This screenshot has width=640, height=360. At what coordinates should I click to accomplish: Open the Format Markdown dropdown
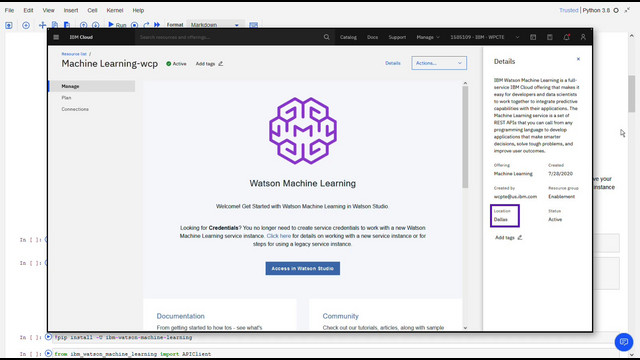point(215,25)
